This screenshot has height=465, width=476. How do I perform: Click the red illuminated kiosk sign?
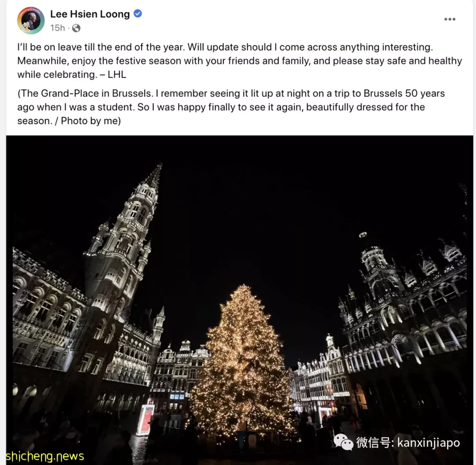click(x=145, y=420)
